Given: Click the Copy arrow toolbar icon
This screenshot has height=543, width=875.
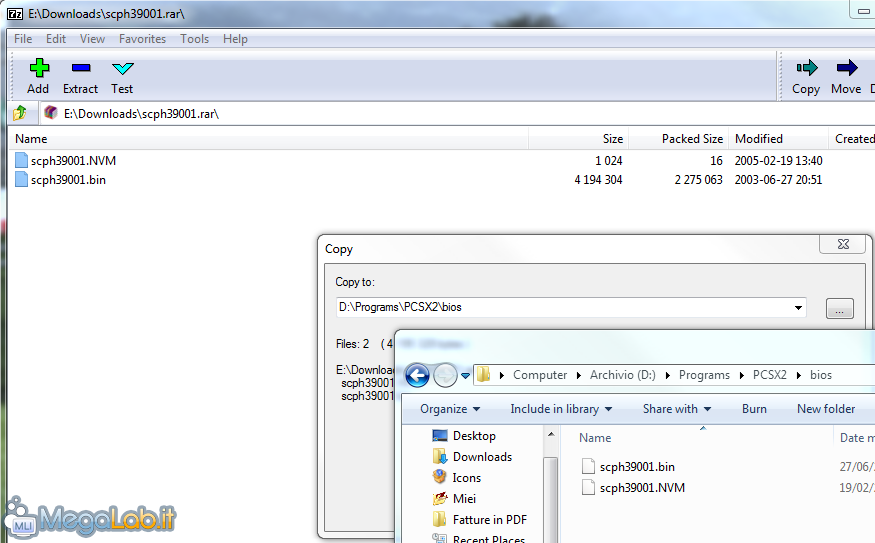Looking at the screenshot, I should point(806,68).
